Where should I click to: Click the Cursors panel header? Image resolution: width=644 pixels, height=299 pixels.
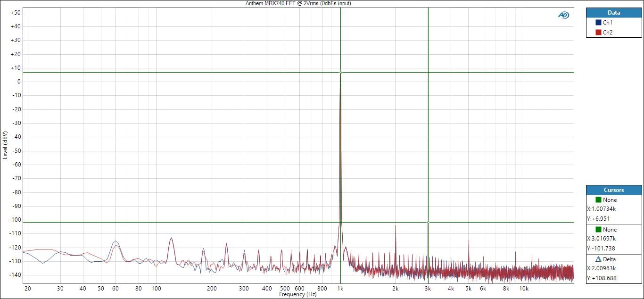[614, 190]
